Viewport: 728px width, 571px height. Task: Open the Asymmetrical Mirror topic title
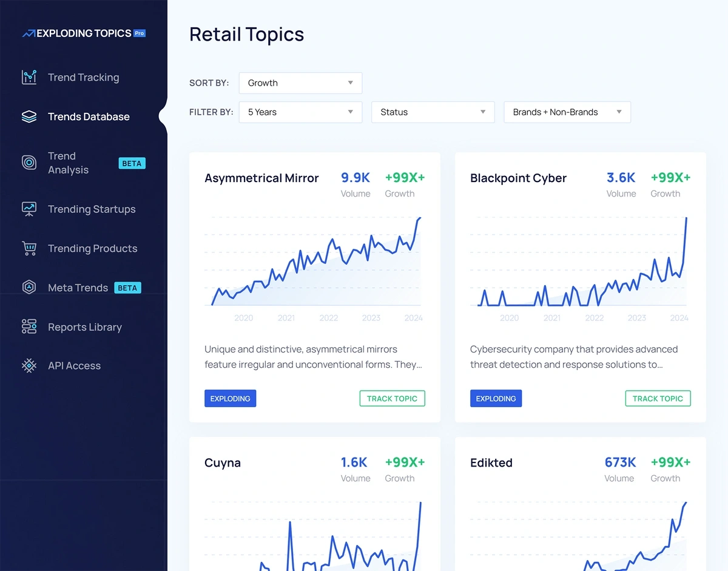pos(261,178)
